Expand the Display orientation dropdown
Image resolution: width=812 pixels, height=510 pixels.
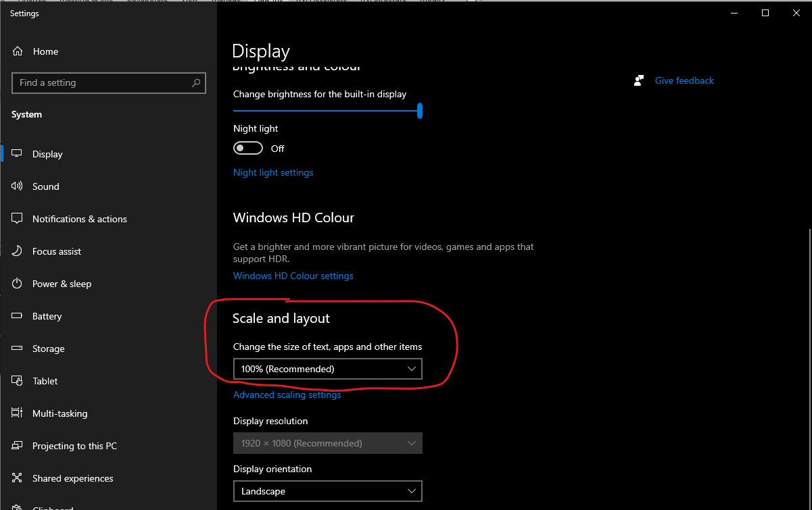pyautogui.click(x=327, y=491)
